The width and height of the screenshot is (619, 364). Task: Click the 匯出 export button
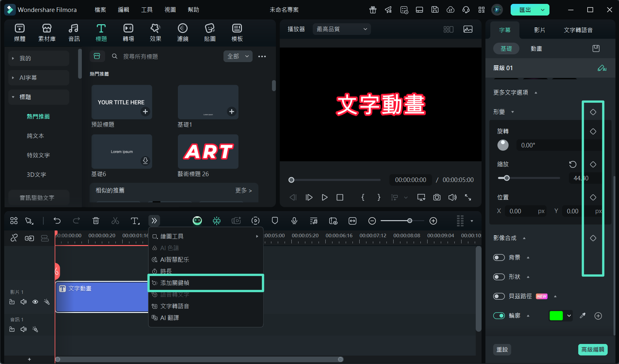525,10
